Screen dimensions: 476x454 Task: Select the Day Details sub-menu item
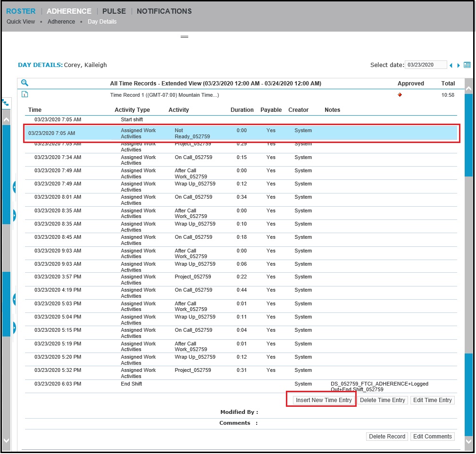coord(102,22)
